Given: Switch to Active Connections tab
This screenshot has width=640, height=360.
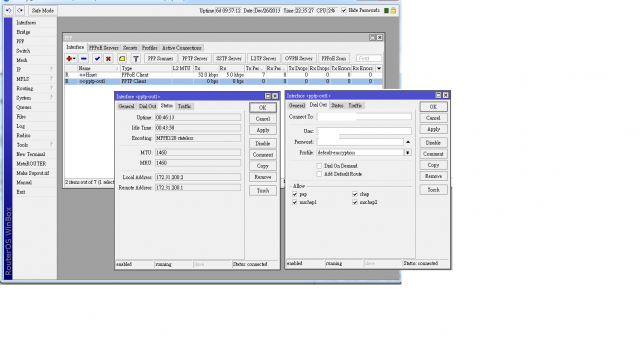Looking at the screenshot, I should point(182,48).
